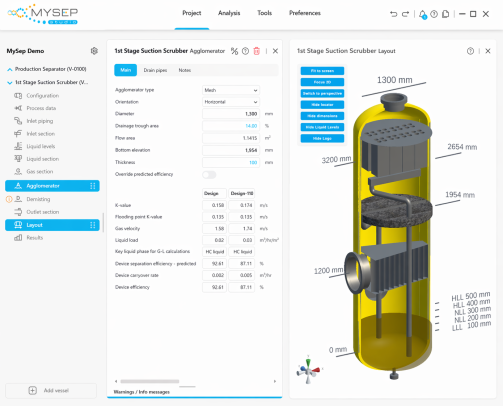503x406 pixels.
Task: Click the documents icon in top bar
Action: pyautogui.click(x=445, y=14)
